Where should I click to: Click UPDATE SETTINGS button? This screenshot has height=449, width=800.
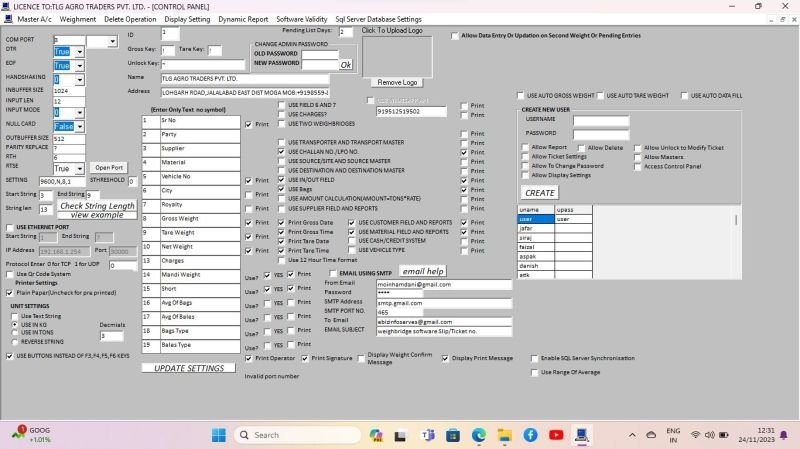[189, 368]
